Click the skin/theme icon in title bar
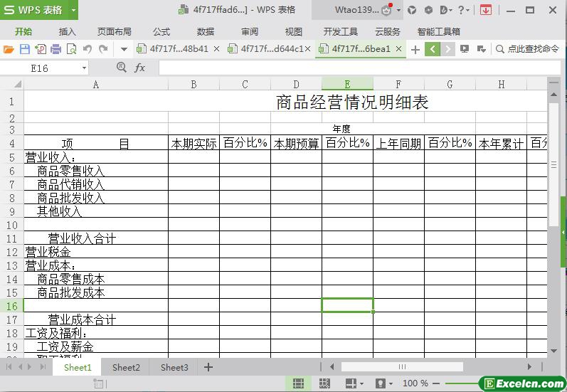This screenshot has height=392, width=567. coord(412,10)
